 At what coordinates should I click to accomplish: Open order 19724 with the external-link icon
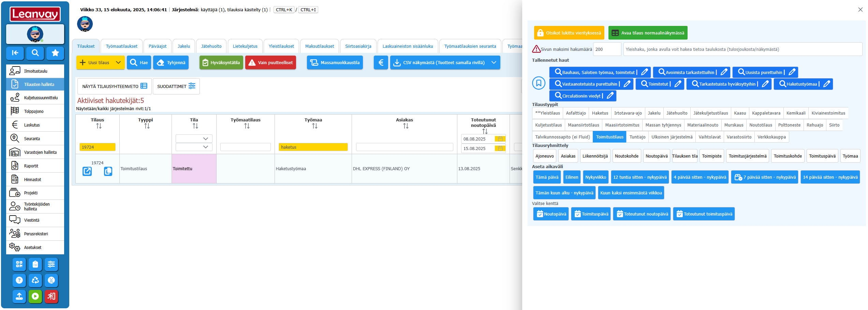coord(87,171)
